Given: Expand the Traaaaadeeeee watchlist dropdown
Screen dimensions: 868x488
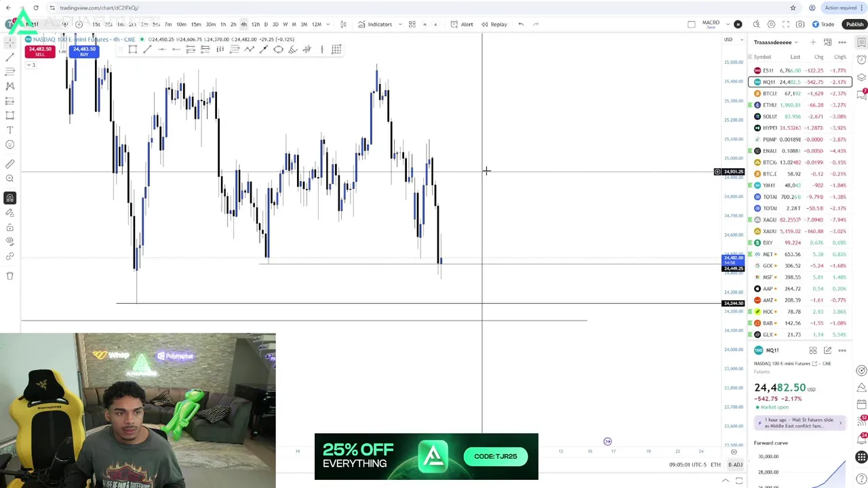Looking at the screenshot, I should point(776,42).
